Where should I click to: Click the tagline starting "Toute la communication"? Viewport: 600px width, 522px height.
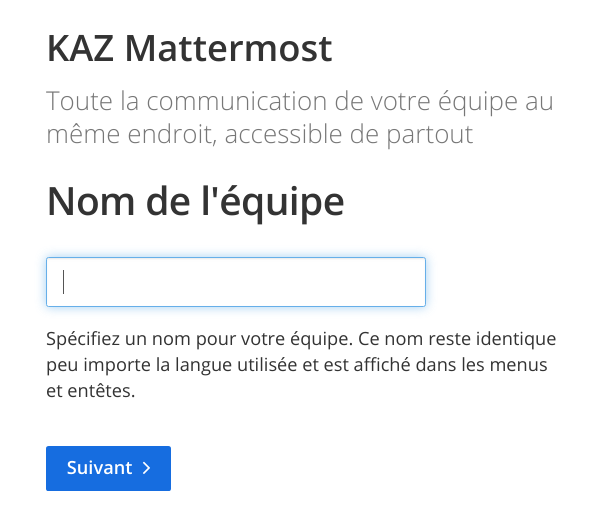[x=300, y=103]
